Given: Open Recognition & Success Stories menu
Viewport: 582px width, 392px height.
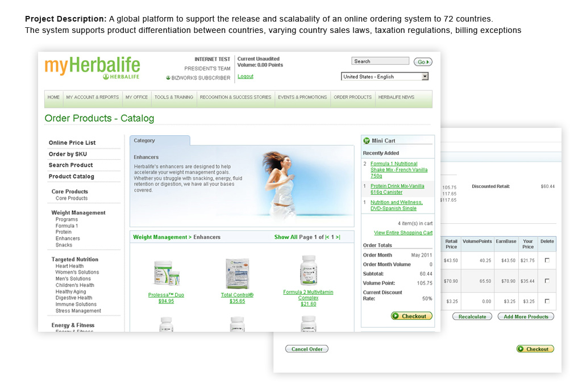Looking at the screenshot, I should (x=235, y=97).
